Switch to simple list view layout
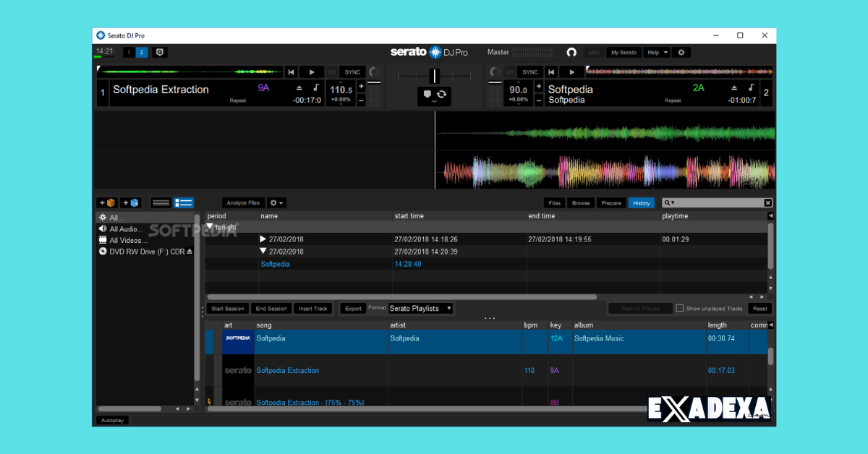Image resolution: width=868 pixels, height=454 pixels. click(x=161, y=202)
